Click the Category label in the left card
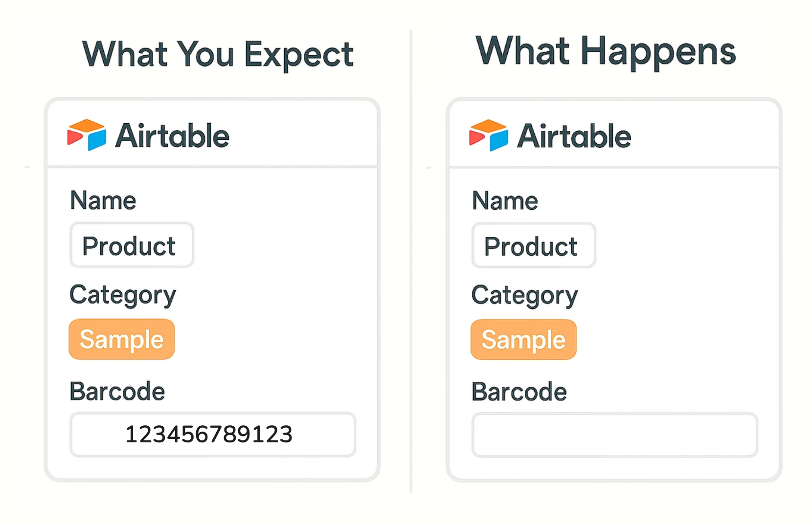The image size is (812, 523). tap(123, 295)
